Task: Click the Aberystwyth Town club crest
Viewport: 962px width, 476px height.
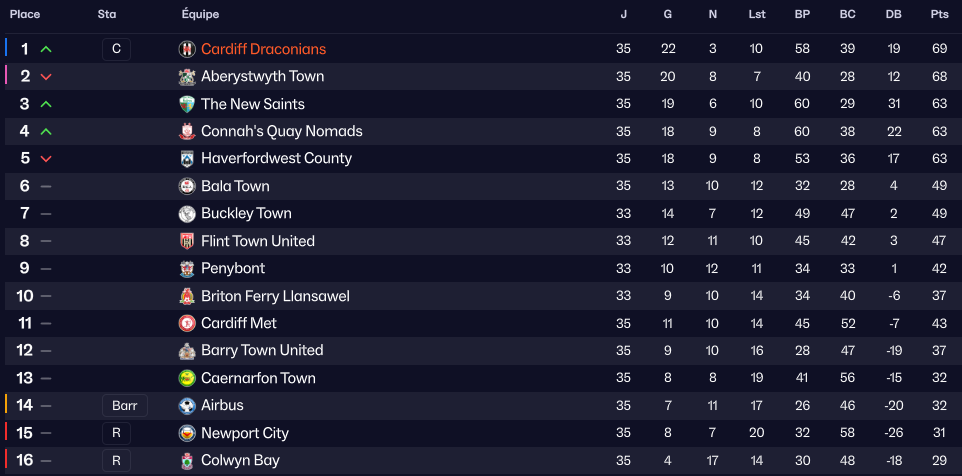Action: 187,77
